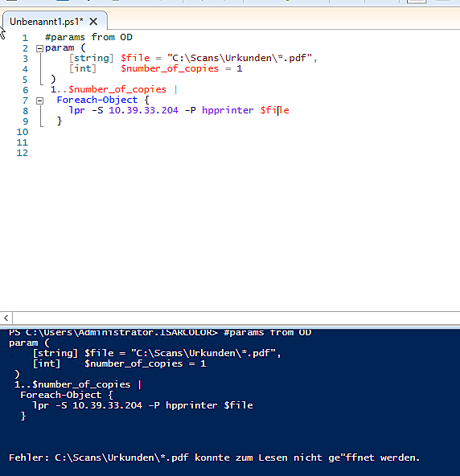Click the IP address 10.39.33.204 in editor
The height and width of the screenshot is (476, 460).
coord(143,110)
